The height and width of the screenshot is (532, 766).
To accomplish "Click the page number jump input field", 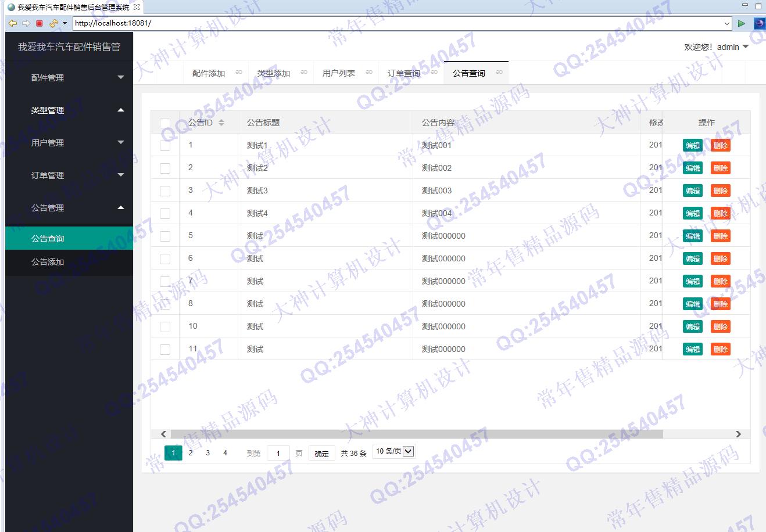I will 278,454.
